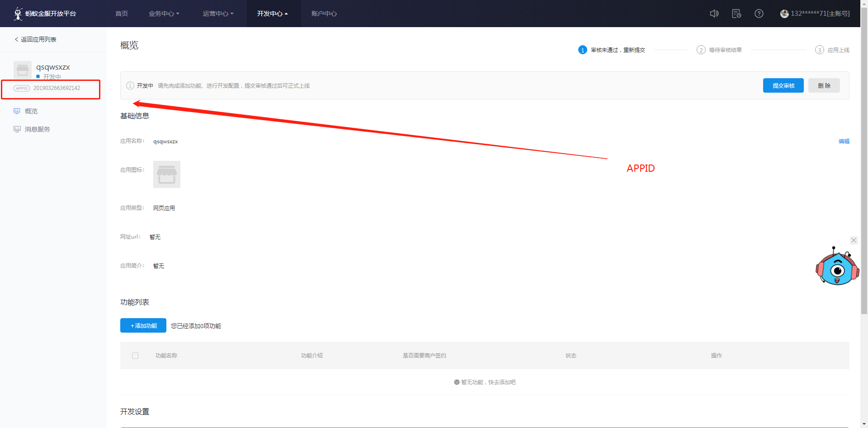Toggle the select-all checkbox in feature table
Viewport: 868px width, 428px height.
[135, 356]
